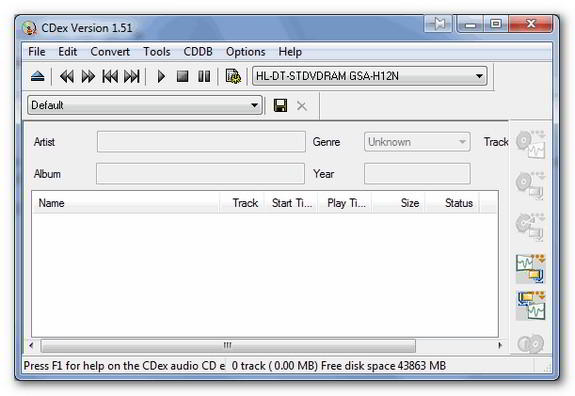Open the Convert menu

click(x=110, y=52)
